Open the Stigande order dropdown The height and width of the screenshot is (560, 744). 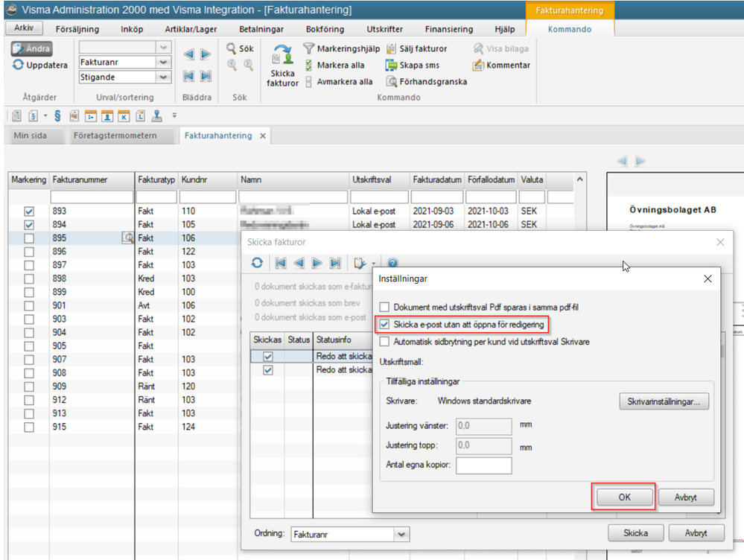click(x=163, y=77)
